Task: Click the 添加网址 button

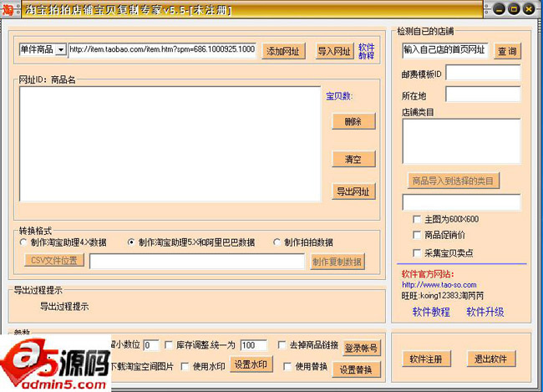Action: (283, 51)
